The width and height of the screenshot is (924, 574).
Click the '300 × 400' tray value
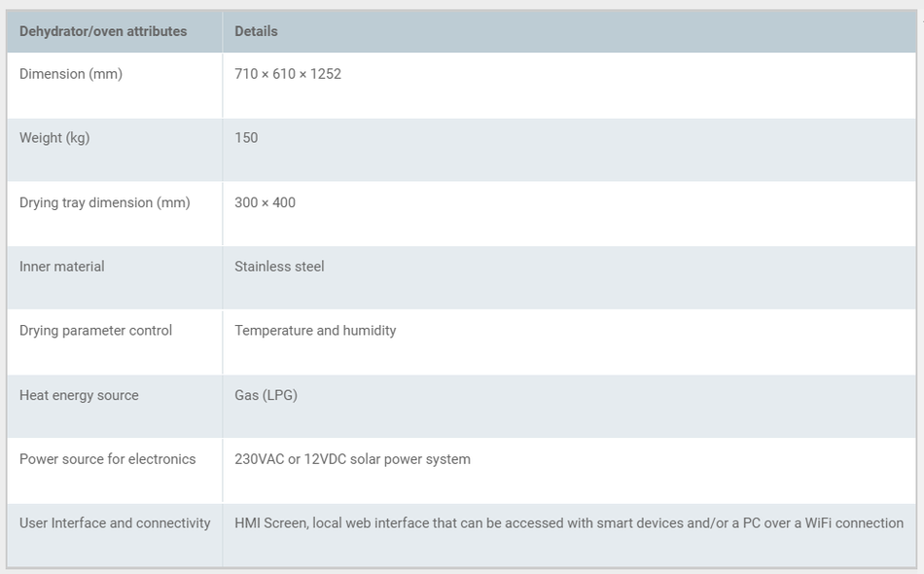coord(265,202)
